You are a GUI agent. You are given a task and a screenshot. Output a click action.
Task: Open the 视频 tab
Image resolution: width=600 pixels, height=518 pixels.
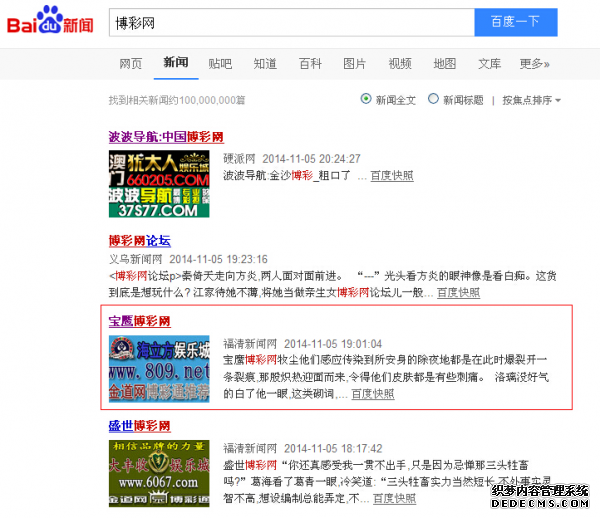point(400,64)
